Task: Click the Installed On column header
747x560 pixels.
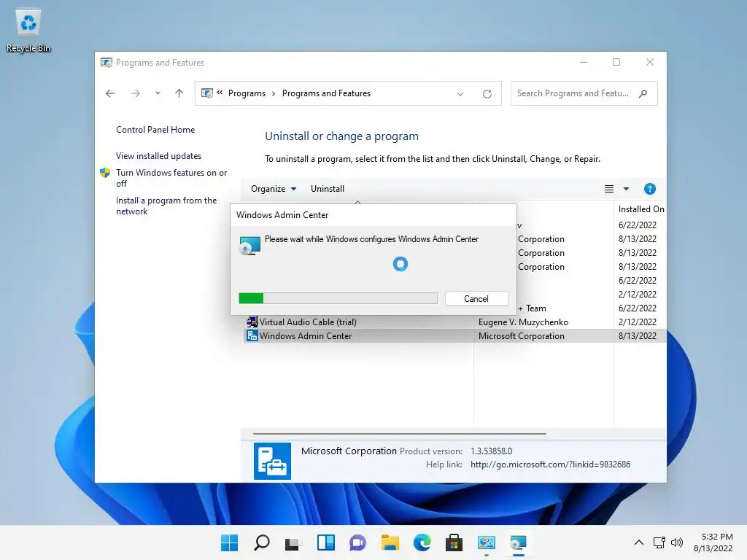Action: click(640, 209)
